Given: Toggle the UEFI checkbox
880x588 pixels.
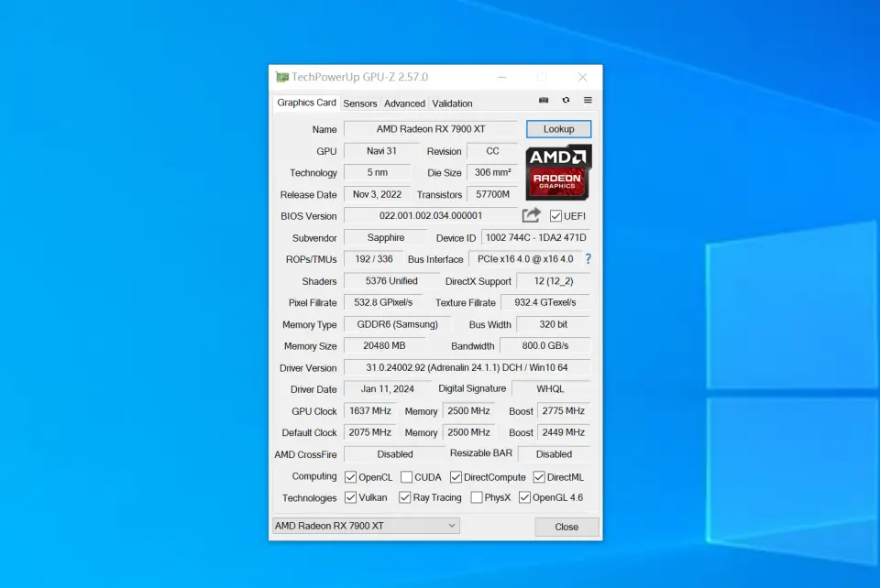Looking at the screenshot, I should click(x=555, y=216).
